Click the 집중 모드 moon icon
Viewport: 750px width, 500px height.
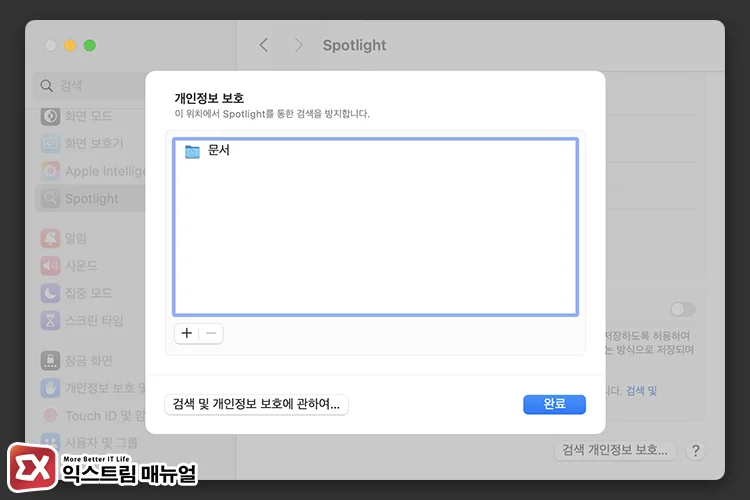[50, 293]
